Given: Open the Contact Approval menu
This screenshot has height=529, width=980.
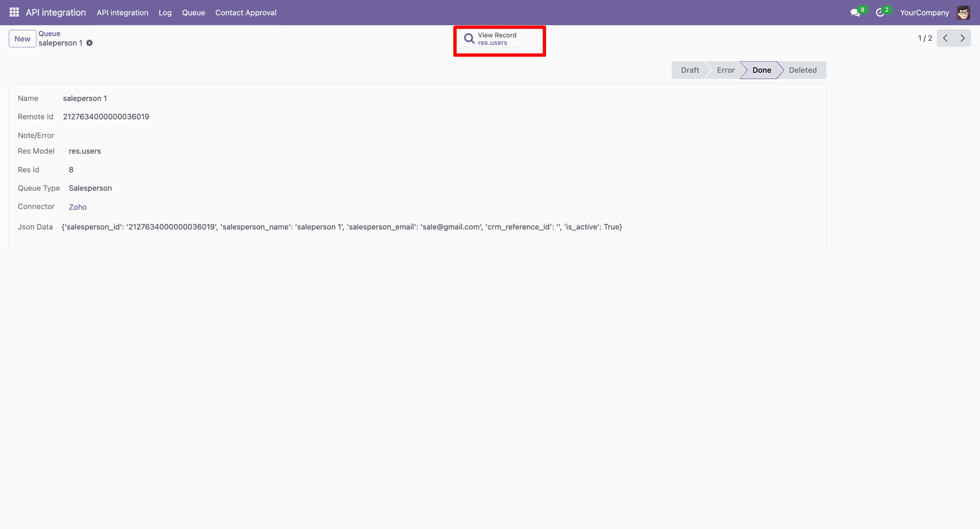Looking at the screenshot, I should tap(246, 13).
